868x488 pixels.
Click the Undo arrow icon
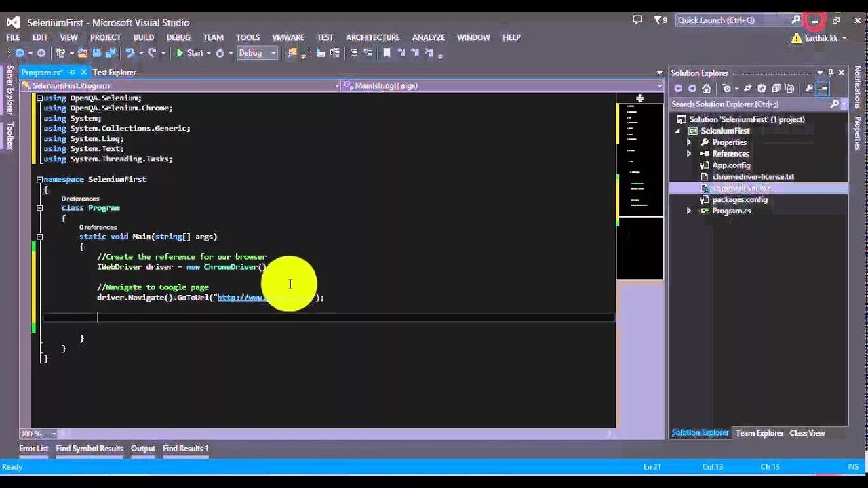pos(130,53)
